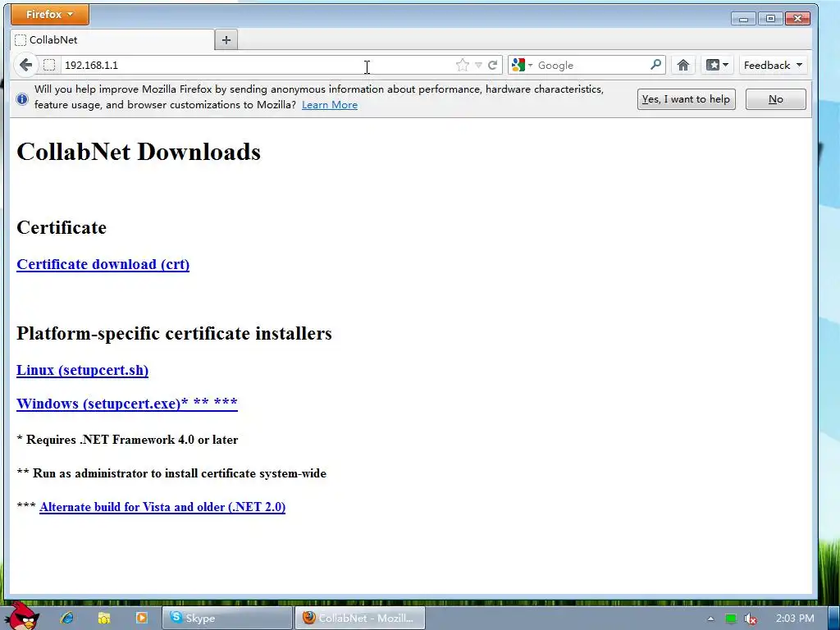Open the bookmarks menu button
The image size is (840, 630).
click(x=717, y=66)
